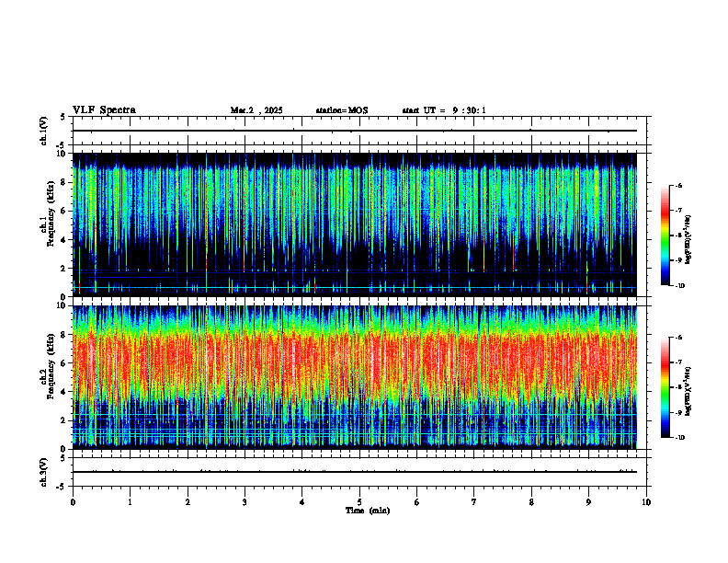
Task: Click time axis tick label "1"
Action: point(130,502)
